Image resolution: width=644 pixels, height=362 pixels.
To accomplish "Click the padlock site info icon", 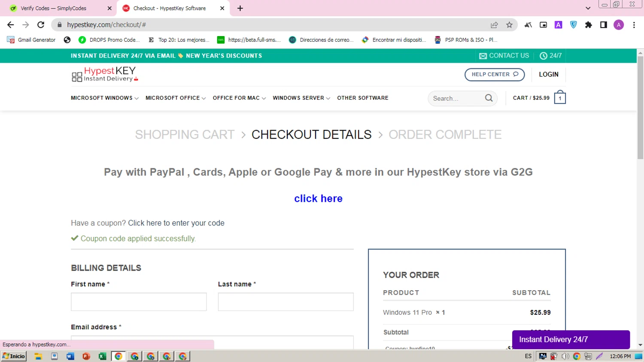I will click(x=60, y=25).
